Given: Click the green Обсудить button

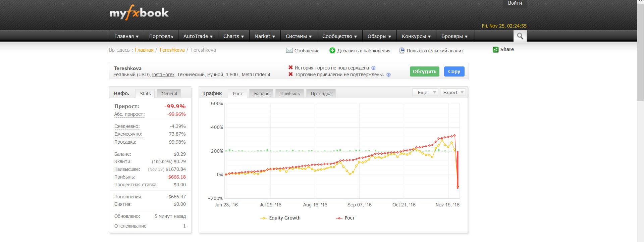Looking at the screenshot, I should point(424,71).
